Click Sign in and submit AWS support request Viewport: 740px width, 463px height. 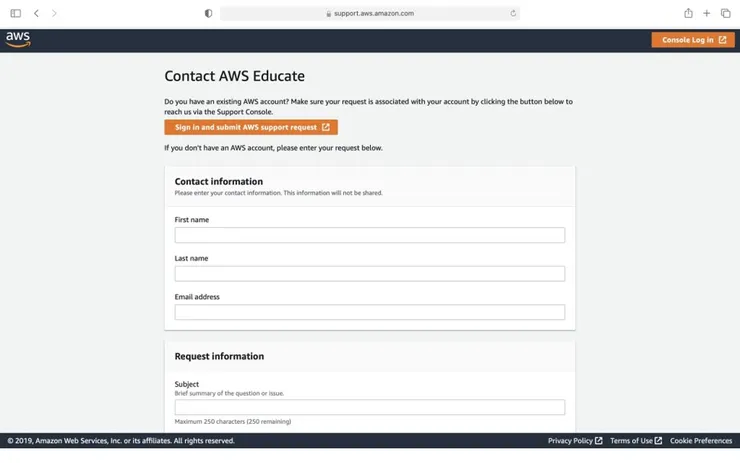(x=251, y=127)
